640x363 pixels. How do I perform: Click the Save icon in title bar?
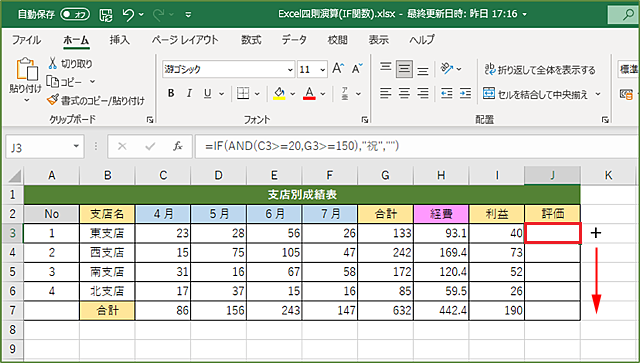[x=106, y=15]
